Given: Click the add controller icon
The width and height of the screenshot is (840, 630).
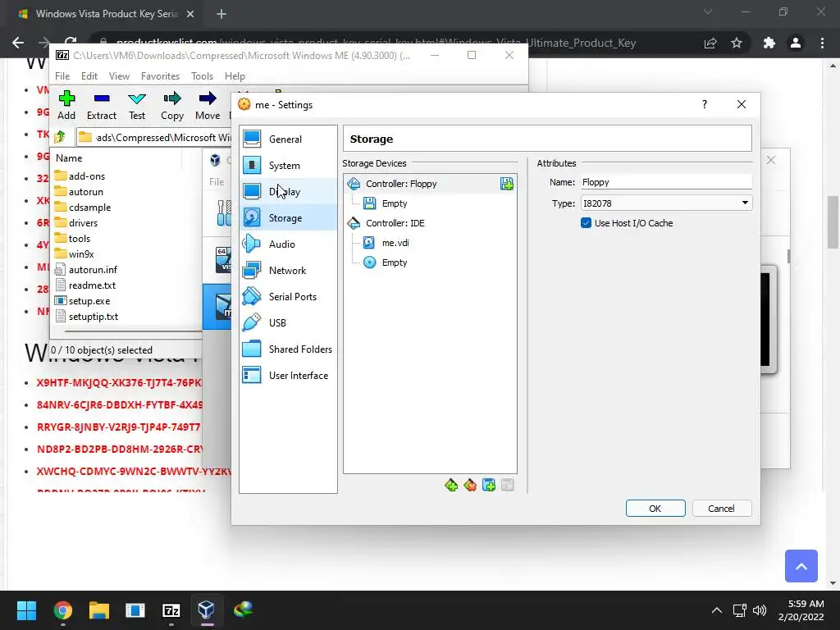Looking at the screenshot, I should pos(451,486).
